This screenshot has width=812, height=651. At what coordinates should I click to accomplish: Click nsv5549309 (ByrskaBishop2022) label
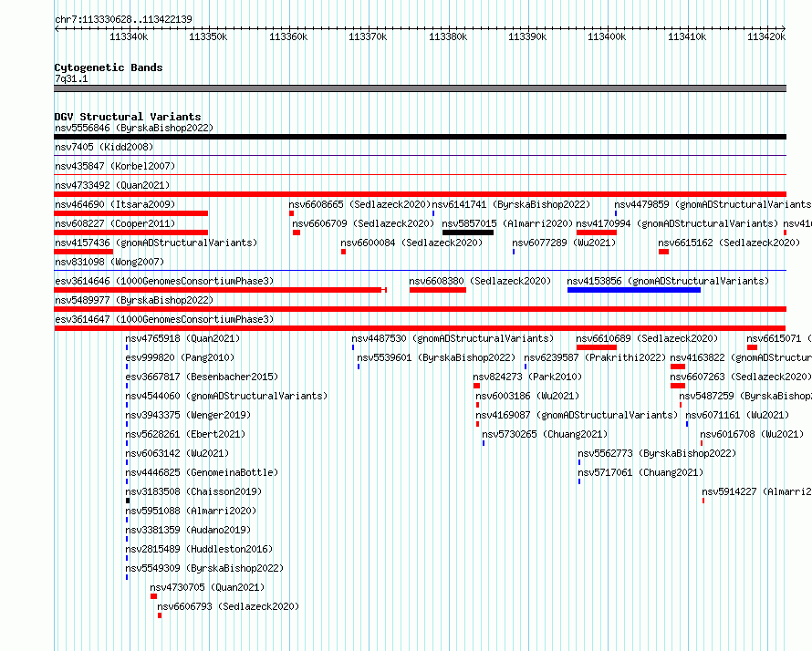click(204, 568)
